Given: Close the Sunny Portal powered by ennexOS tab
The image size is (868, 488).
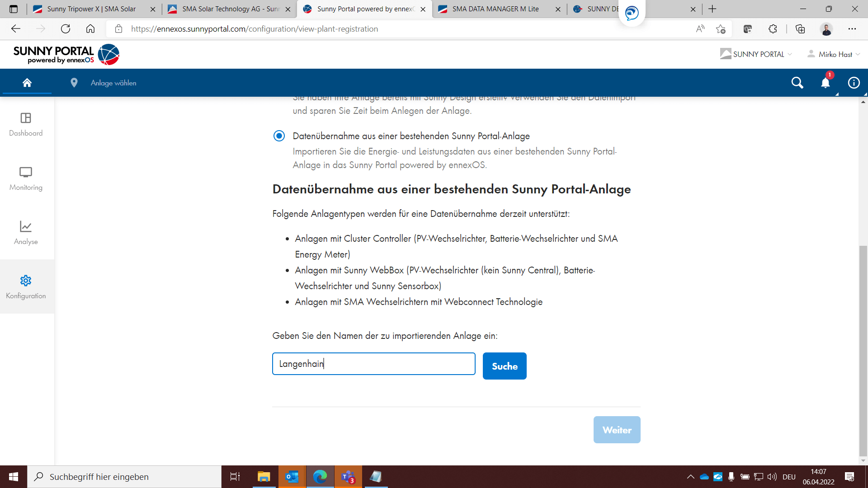Looking at the screenshot, I should click(x=423, y=9).
